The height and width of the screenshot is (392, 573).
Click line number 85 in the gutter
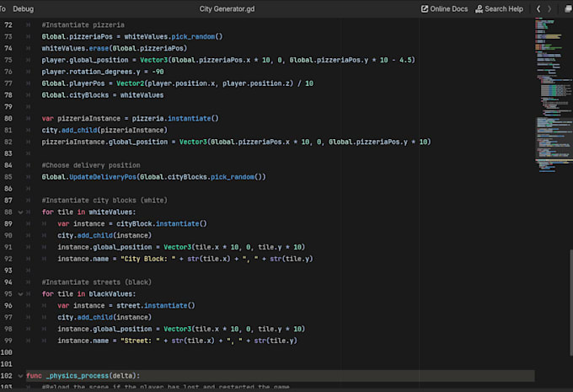[x=8, y=177]
